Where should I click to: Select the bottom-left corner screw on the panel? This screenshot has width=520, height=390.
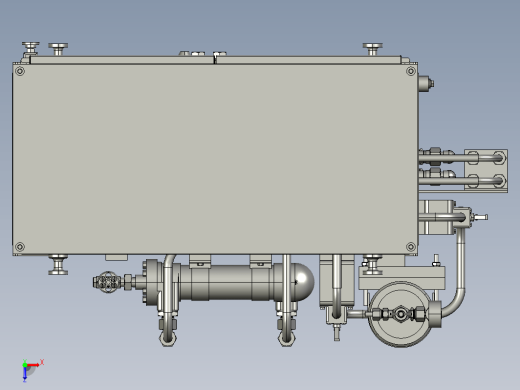20,247
